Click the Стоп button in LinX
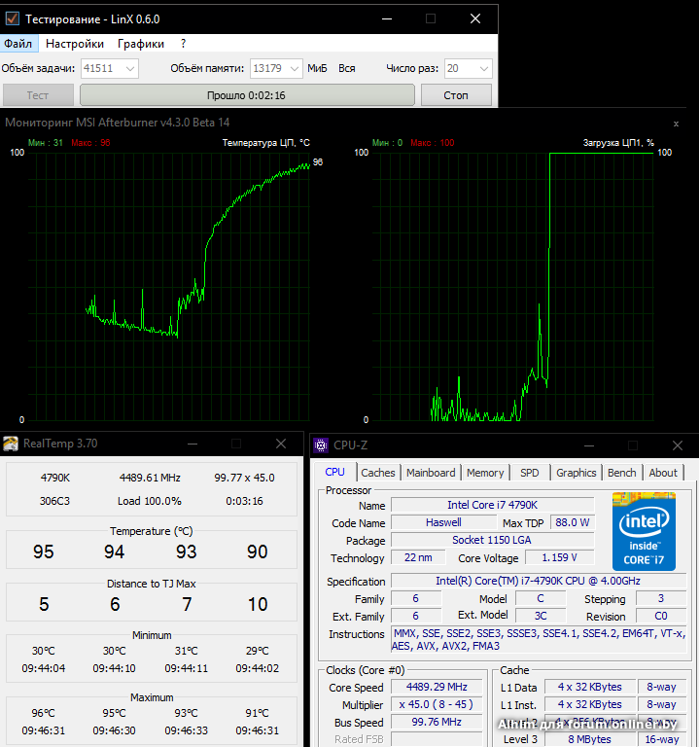 coord(456,95)
